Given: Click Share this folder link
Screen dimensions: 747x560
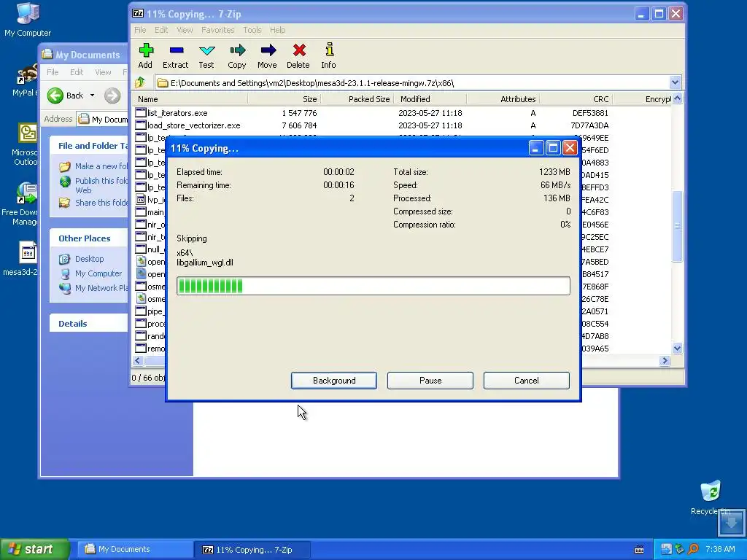Looking at the screenshot, I should click(93, 203).
